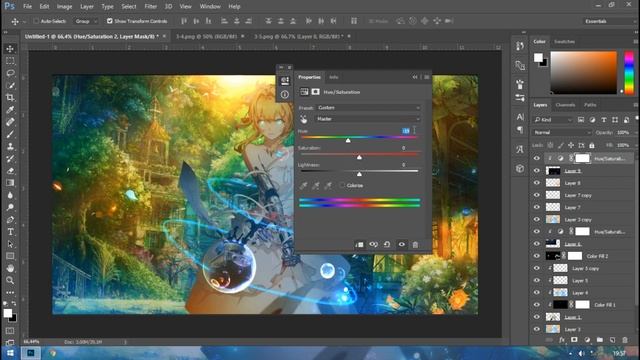Open the Group dropdown in options bar
Image resolution: width=640 pixels, height=360 pixels.
(86, 21)
